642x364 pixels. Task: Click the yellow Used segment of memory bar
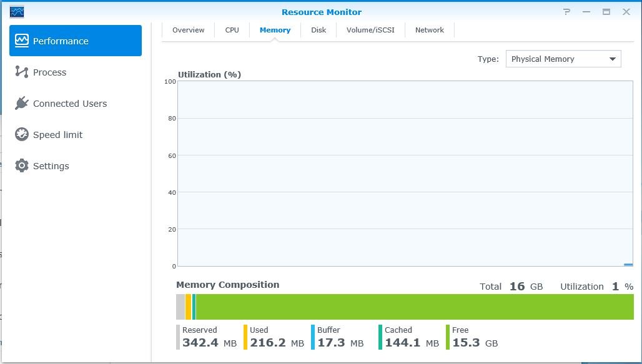coord(189,307)
